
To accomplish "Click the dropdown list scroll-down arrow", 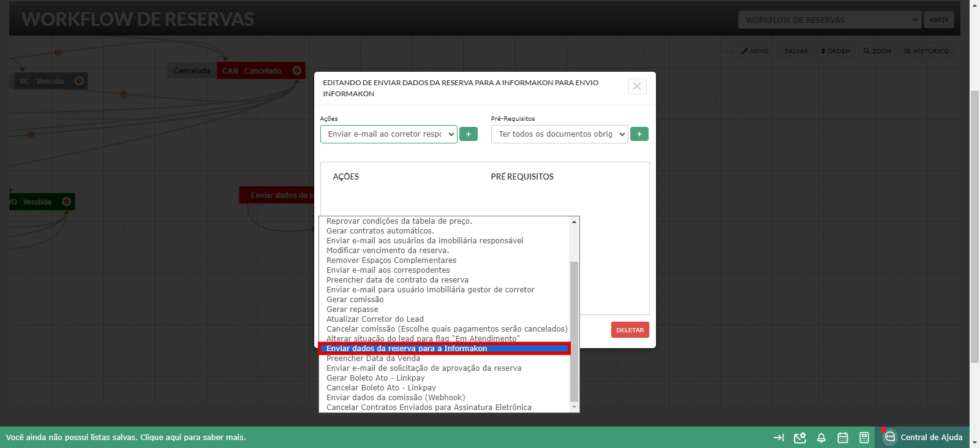I will (x=574, y=407).
